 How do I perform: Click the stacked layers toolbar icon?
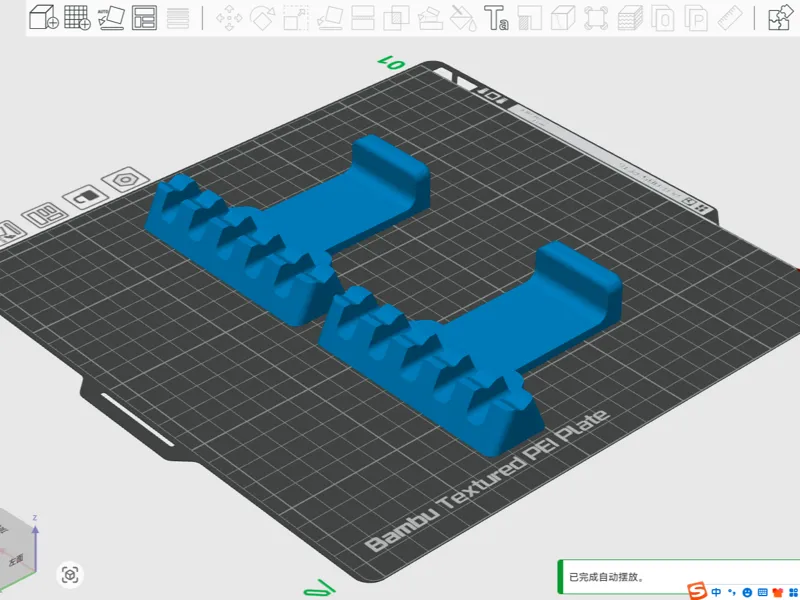[x=630, y=18]
